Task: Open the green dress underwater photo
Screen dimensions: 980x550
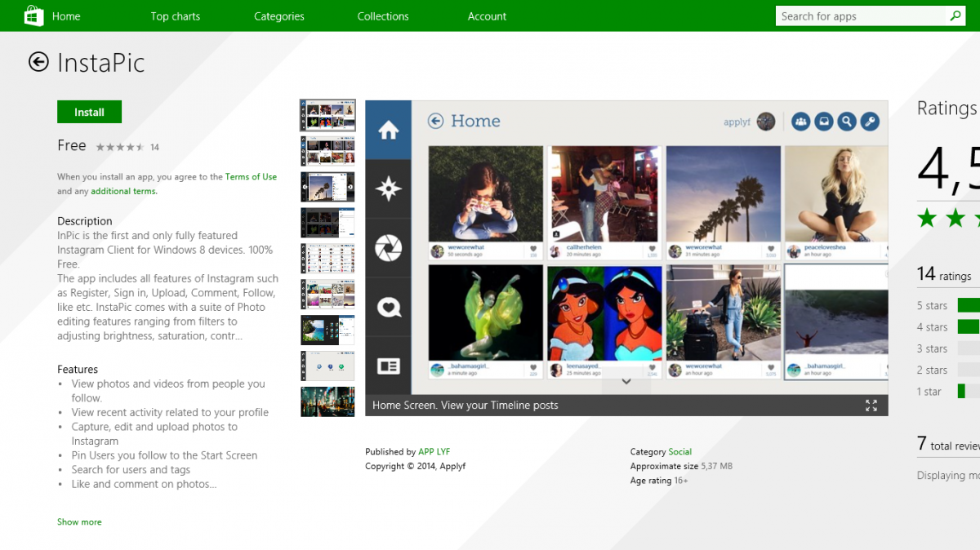Action: coord(485,313)
